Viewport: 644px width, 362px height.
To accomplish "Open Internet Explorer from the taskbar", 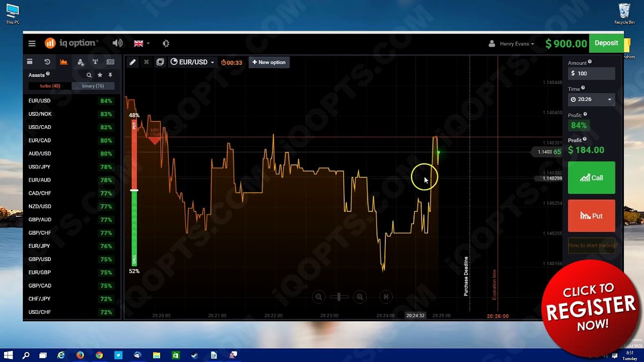I will pos(61,355).
